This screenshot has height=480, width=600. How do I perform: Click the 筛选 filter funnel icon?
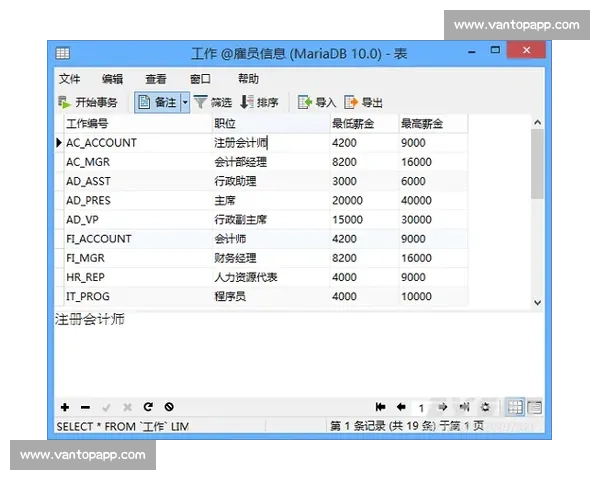[x=201, y=102]
